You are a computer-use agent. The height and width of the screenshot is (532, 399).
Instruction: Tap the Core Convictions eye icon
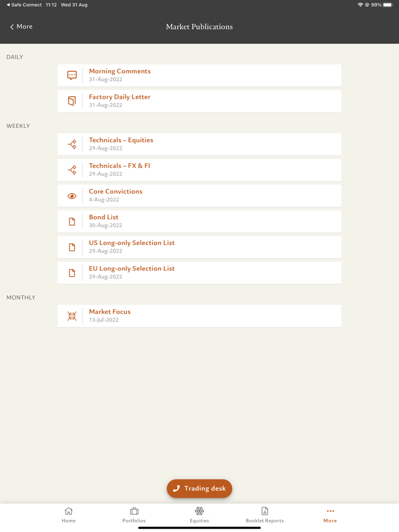[x=72, y=196]
